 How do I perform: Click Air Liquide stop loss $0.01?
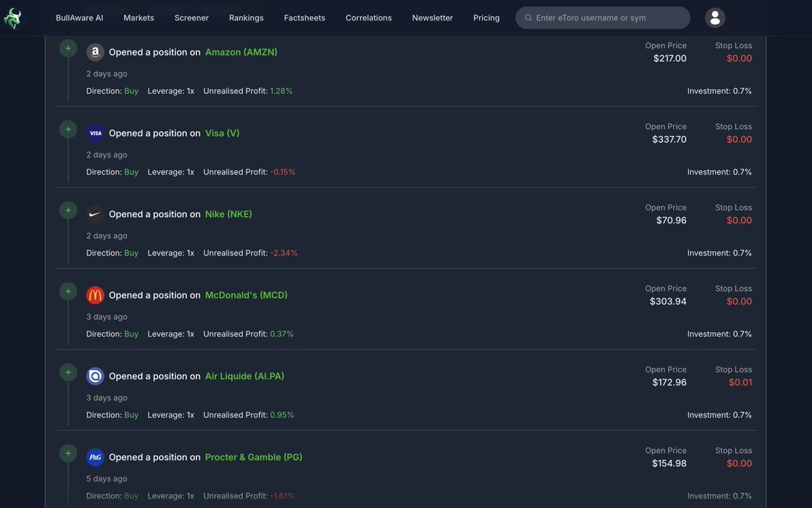point(740,382)
